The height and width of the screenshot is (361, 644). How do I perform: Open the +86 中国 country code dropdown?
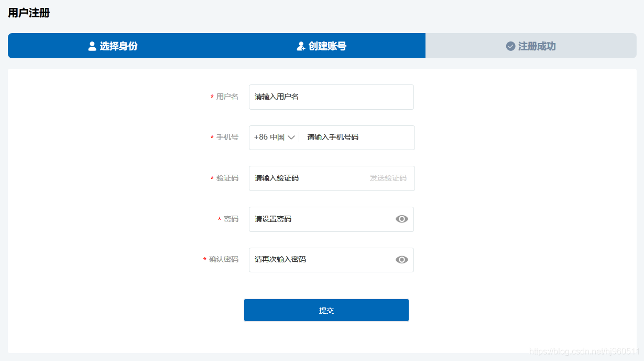pyautogui.click(x=275, y=137)
